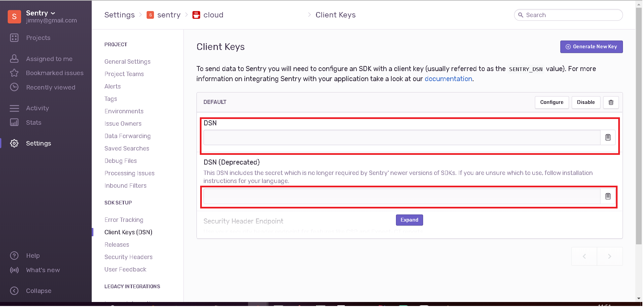This screenshot has width=644, height=307.
Task: Expand the Security Header Endpoint section
Action: click(409, 220)
